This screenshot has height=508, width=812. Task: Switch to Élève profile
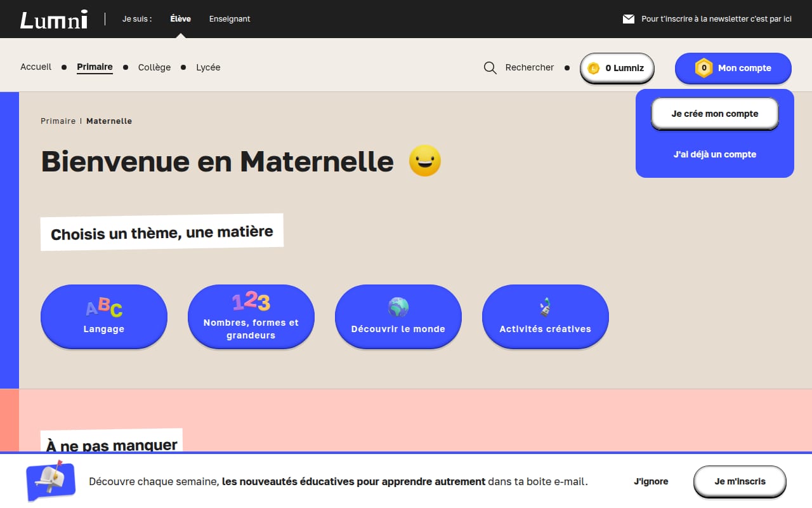coord(181,19)
